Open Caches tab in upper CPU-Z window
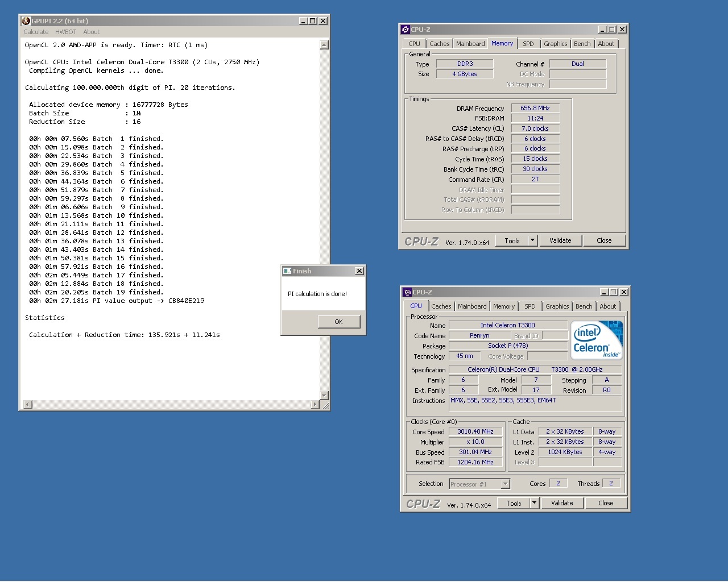This screenshot has width=728, height=582. point(439,44)
